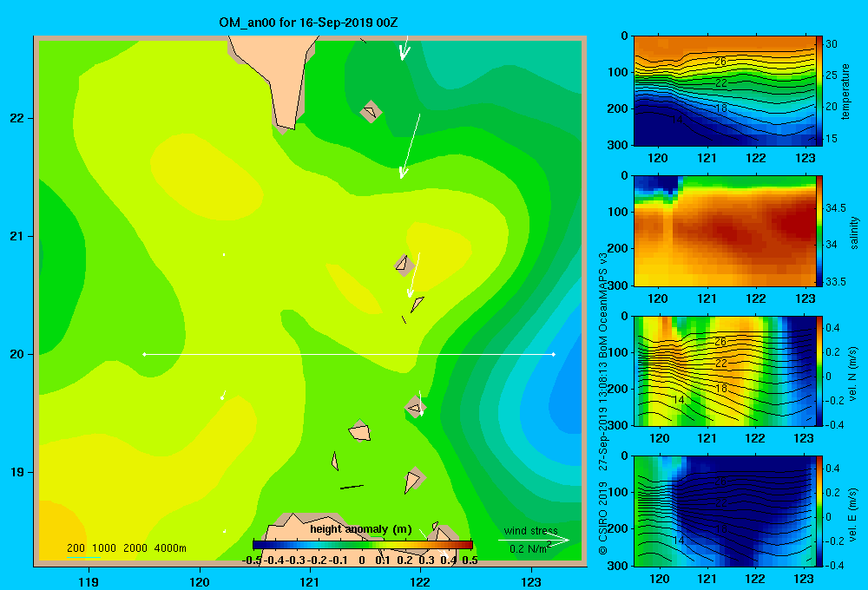Click the vel. N color scale bar
This screenshot has width=868, height=590.
click(819, 370)
